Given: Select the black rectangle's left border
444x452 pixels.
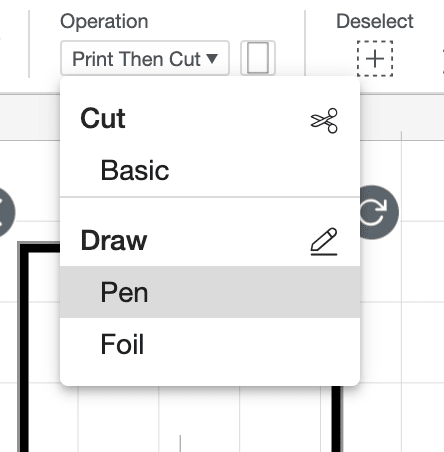Looking at the screenshot, I should click(x=23, y=348).
